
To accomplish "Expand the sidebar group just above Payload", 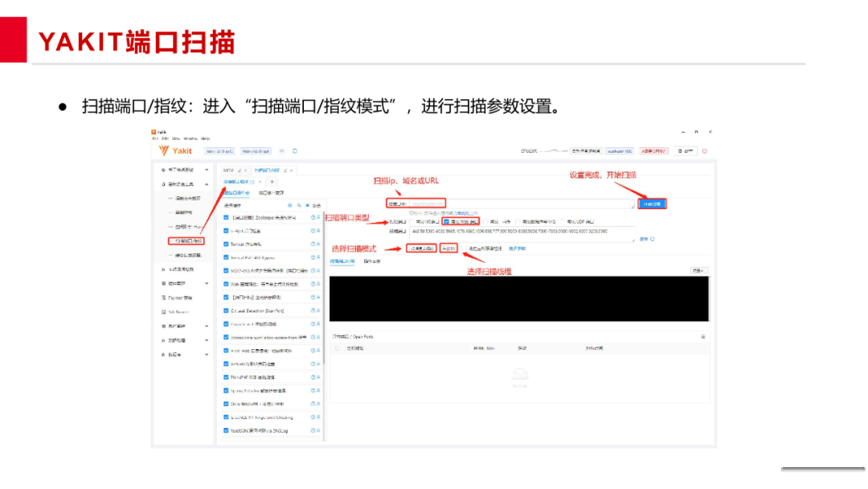I will coord(207,284).
